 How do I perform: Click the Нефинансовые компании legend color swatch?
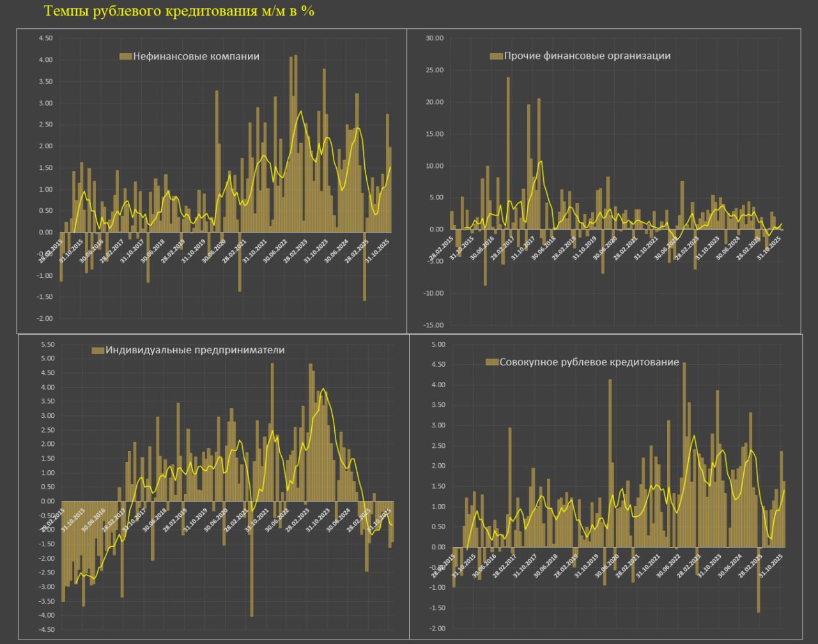pos(125,56)
